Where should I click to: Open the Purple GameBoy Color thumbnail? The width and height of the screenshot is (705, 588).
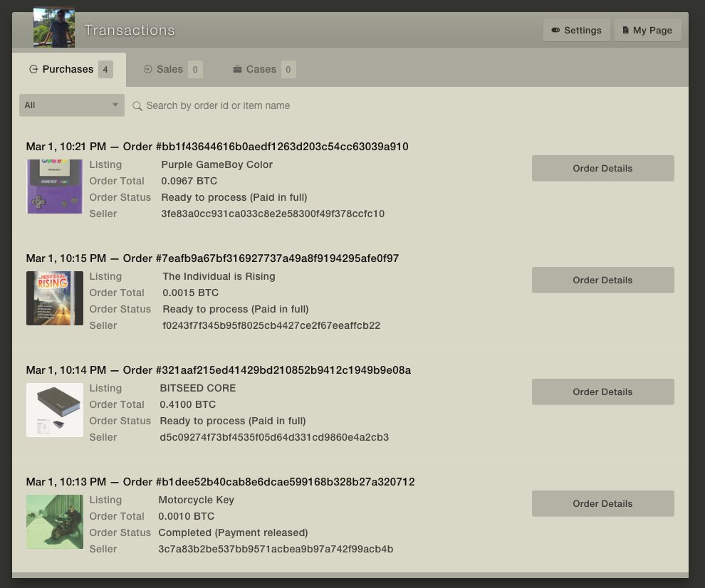[x=55, y=187]
